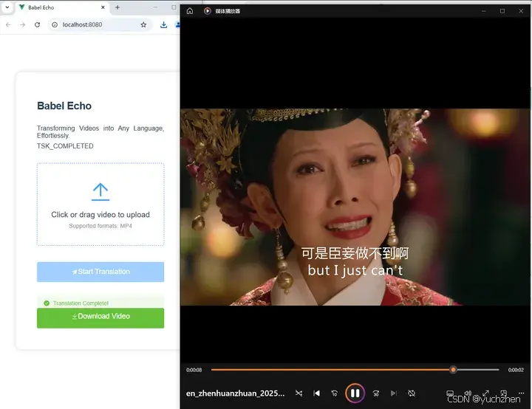
Task: Bookmark this page with the star icon
Action: click(143, 25)
